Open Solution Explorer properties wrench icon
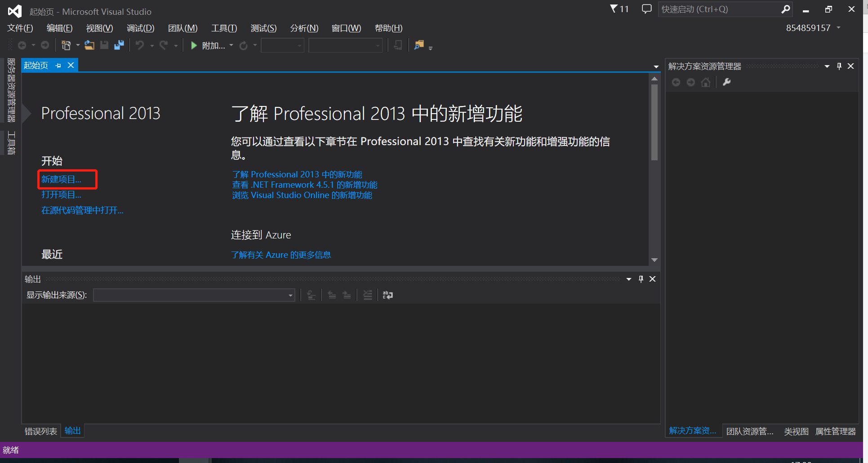 click(x=727, y=82)
